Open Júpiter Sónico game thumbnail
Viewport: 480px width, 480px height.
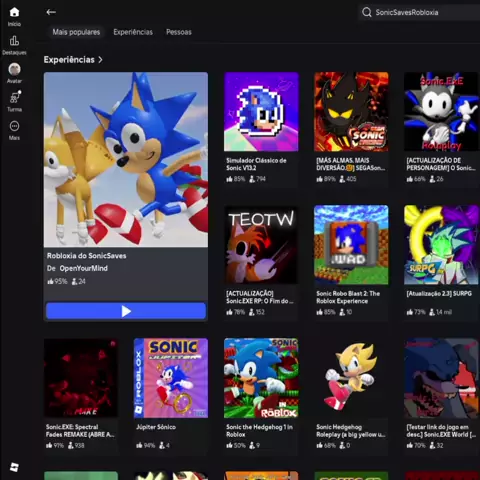[171, 378]
